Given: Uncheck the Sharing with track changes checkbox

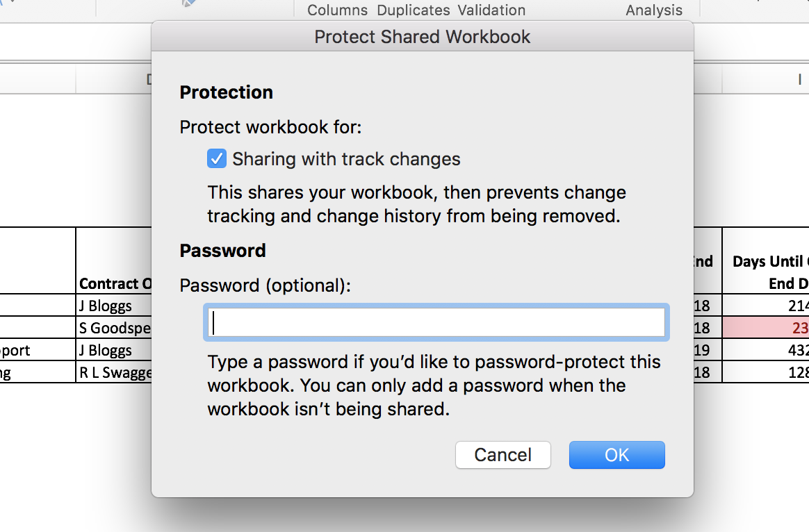Looking at the screenshot, I should point(216,159).
